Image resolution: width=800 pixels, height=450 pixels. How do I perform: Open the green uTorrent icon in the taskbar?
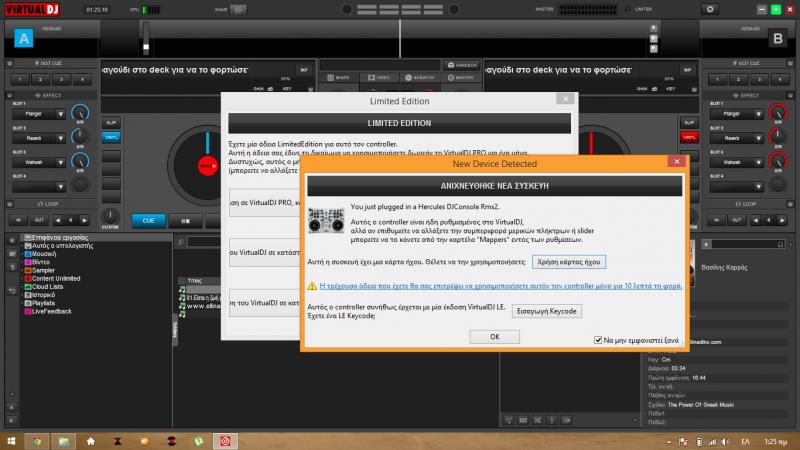(198, 440)
